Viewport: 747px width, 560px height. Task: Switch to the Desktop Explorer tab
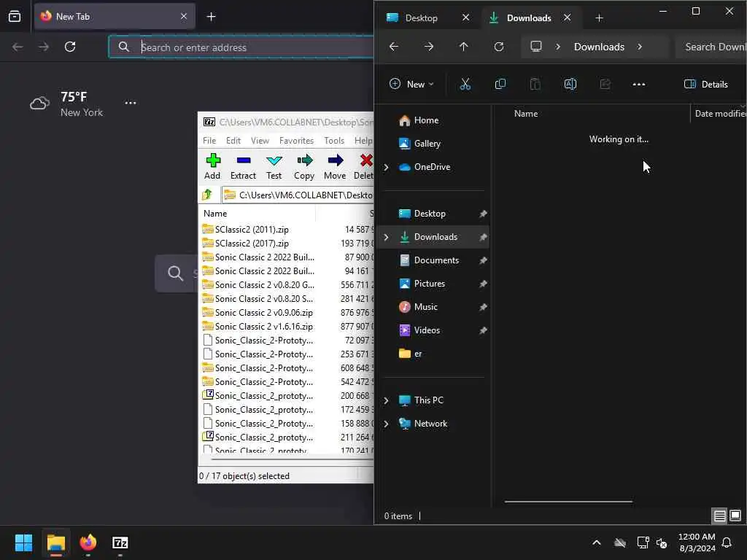pos(421,18)
